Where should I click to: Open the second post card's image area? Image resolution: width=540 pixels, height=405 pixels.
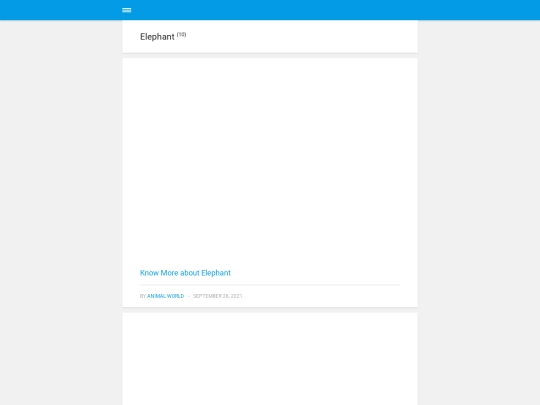270,359
